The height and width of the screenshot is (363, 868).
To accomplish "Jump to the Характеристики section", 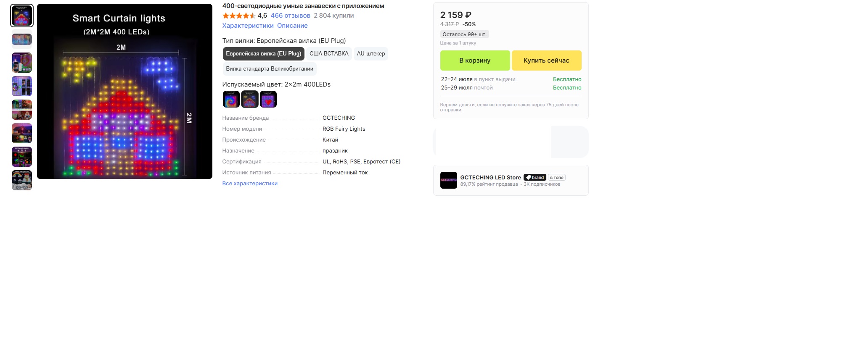I will 248,26.
